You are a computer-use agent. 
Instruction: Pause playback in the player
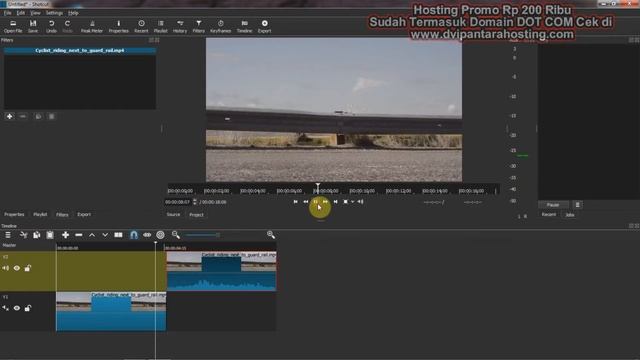316,202
